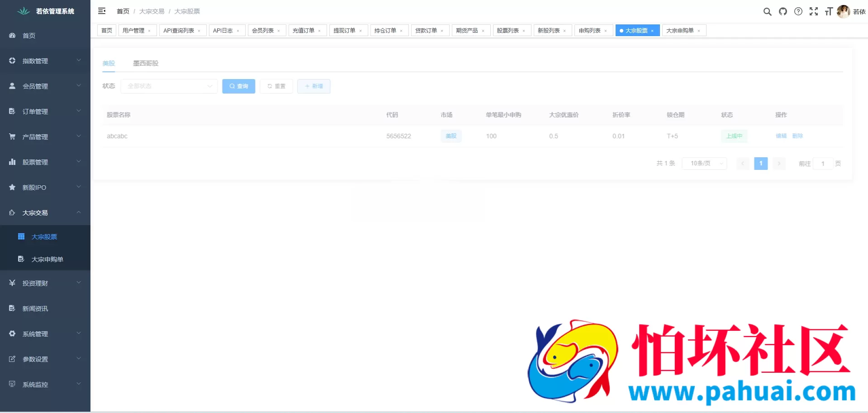
Task: Open 全部状态 status dropdown
Action: coord(169,86)
